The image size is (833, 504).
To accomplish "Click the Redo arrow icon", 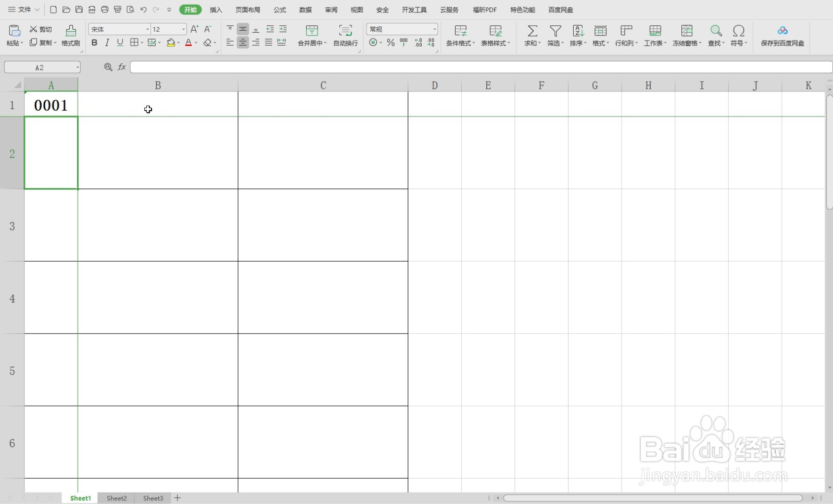I will pyautogui.click(x=156, y=9).
